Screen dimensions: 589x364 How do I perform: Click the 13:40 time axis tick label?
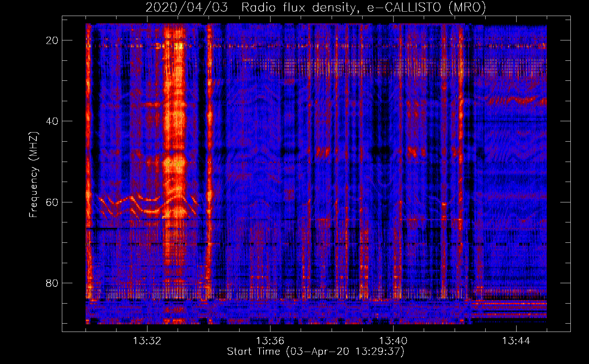click(393, 341)
